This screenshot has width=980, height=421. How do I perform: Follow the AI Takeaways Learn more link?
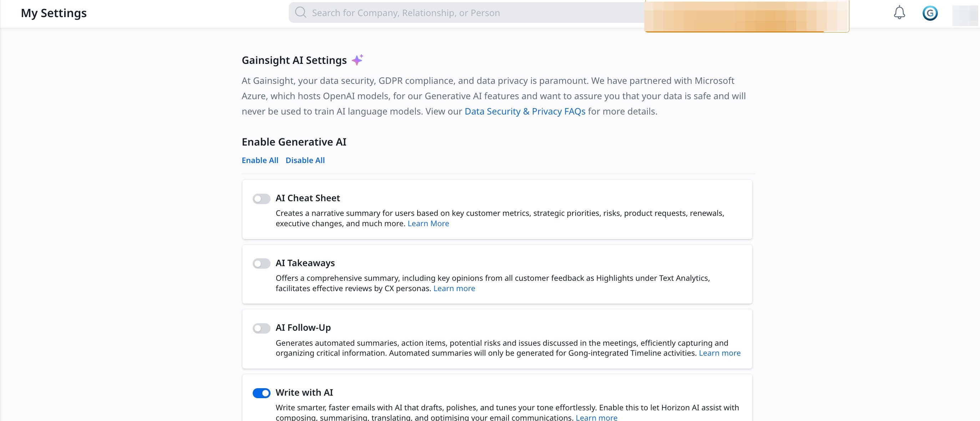pyautogui.click(x=454, y=288)
